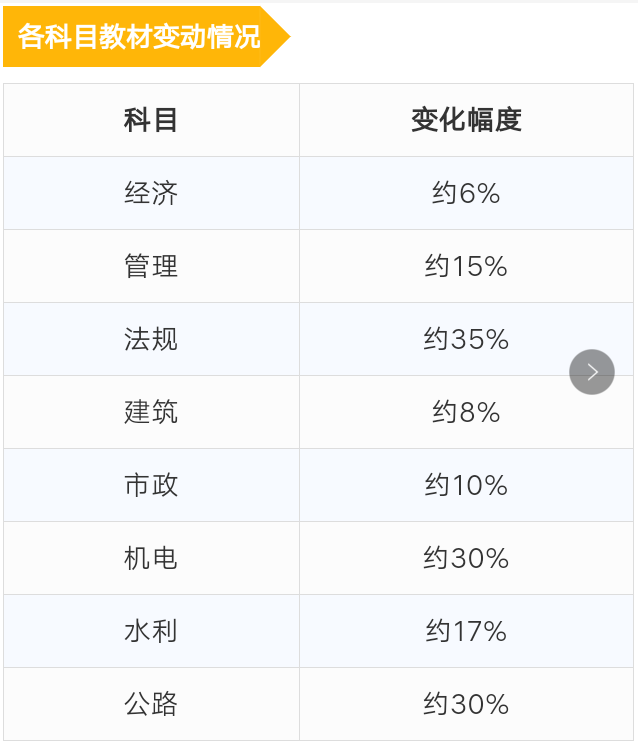Select the 经济 subject cell
Screen dimensions: 638x742
coord(151,193)
